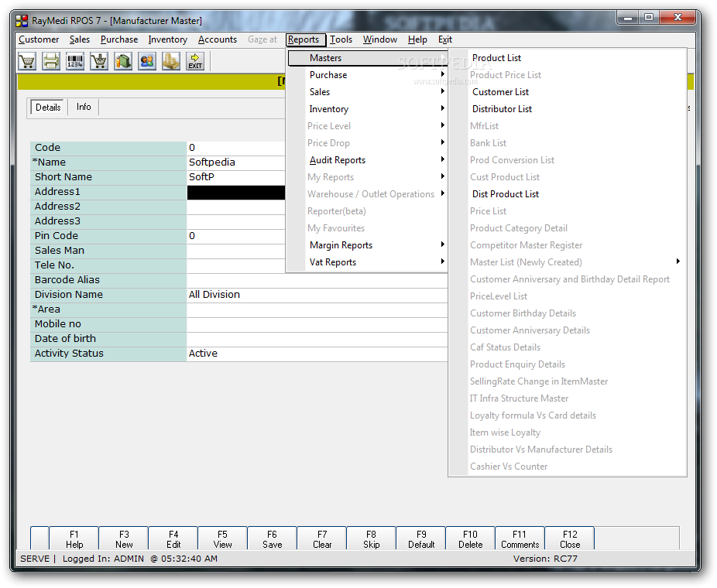
Task: Open the Accounts menu
Action: (x=218, y=39)
